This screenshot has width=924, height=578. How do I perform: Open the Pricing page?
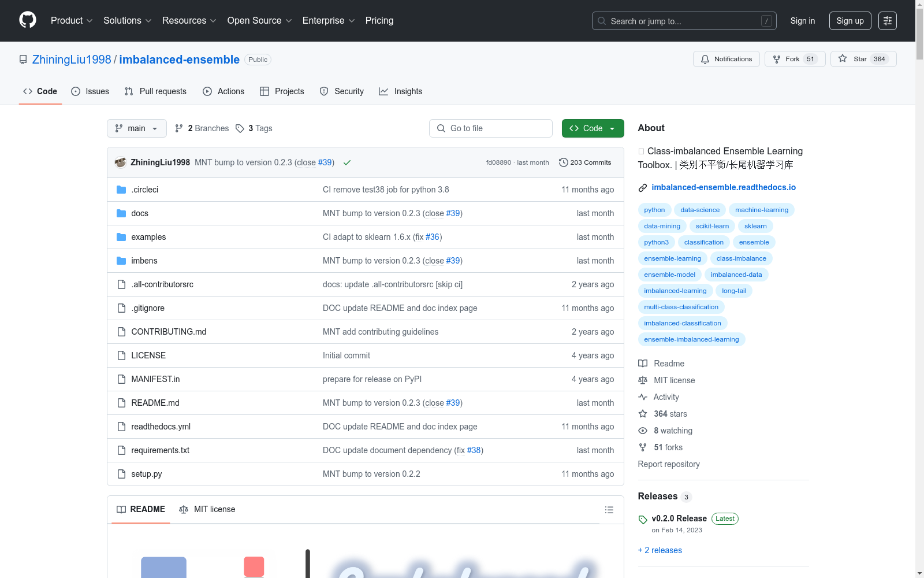(379, 21)
